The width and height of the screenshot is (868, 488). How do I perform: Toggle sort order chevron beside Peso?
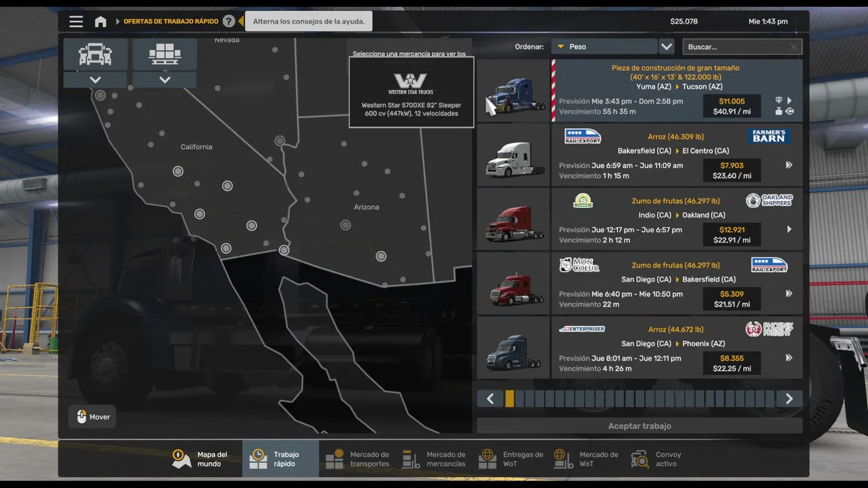pos(667,47)
